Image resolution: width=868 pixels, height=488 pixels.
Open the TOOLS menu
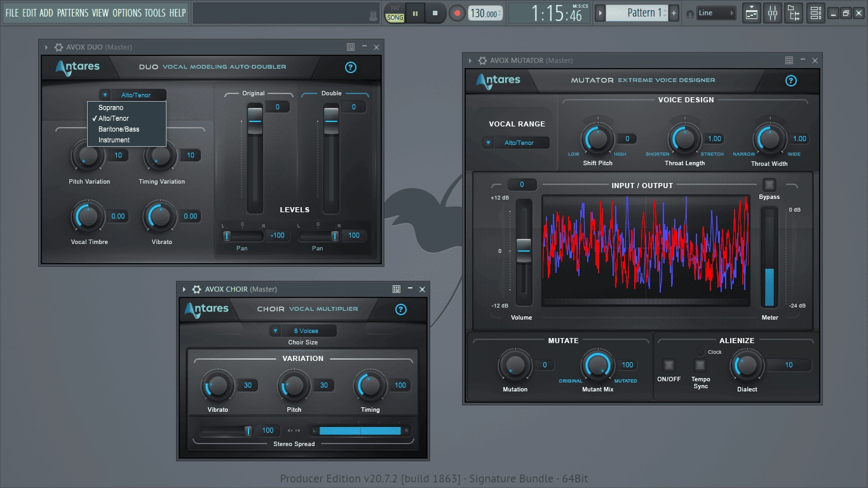pyautogui.click(x=155, y=13)
